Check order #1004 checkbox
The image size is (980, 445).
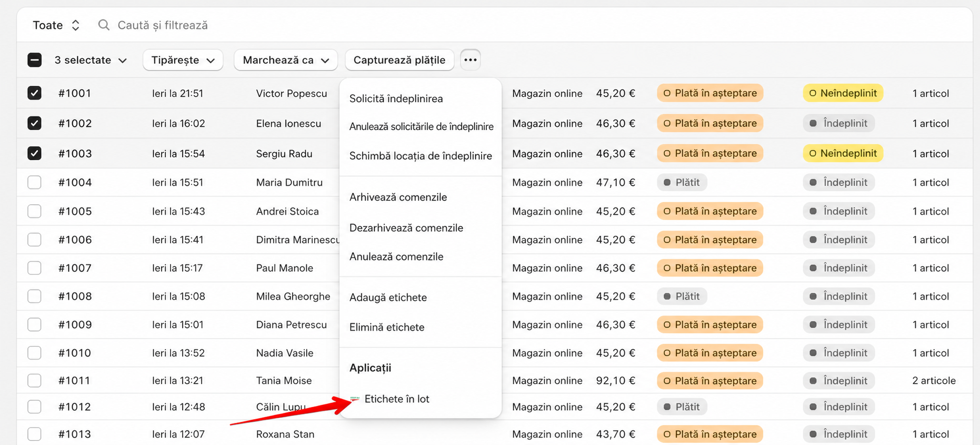coord(35,182)
